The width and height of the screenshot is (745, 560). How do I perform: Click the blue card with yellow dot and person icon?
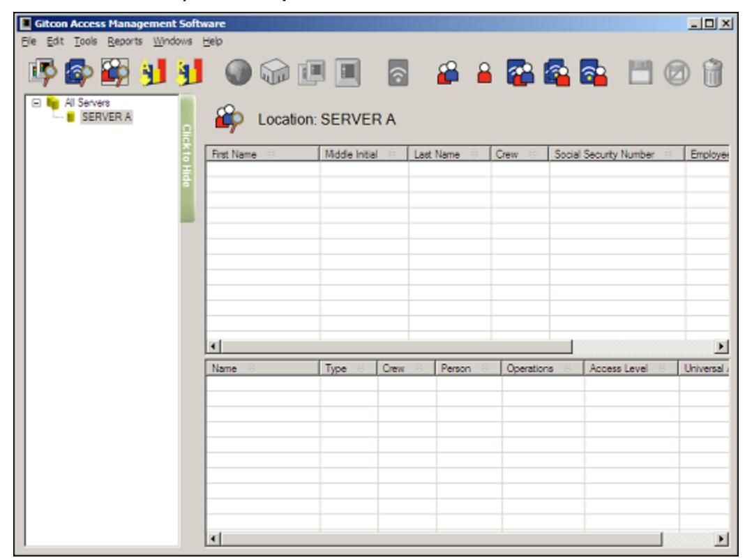pyautogui.click(x=594, y=73)
